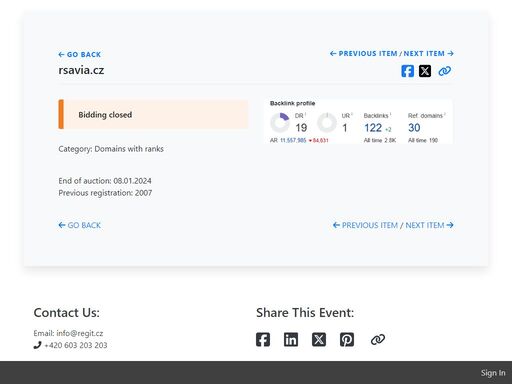Copy the item link with the header chain icon

[x=444, y=71]
